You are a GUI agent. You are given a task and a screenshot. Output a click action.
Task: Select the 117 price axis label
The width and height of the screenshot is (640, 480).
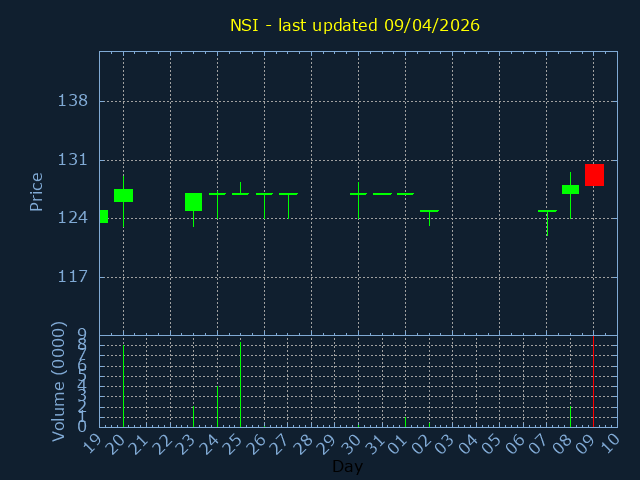(73, 277)
